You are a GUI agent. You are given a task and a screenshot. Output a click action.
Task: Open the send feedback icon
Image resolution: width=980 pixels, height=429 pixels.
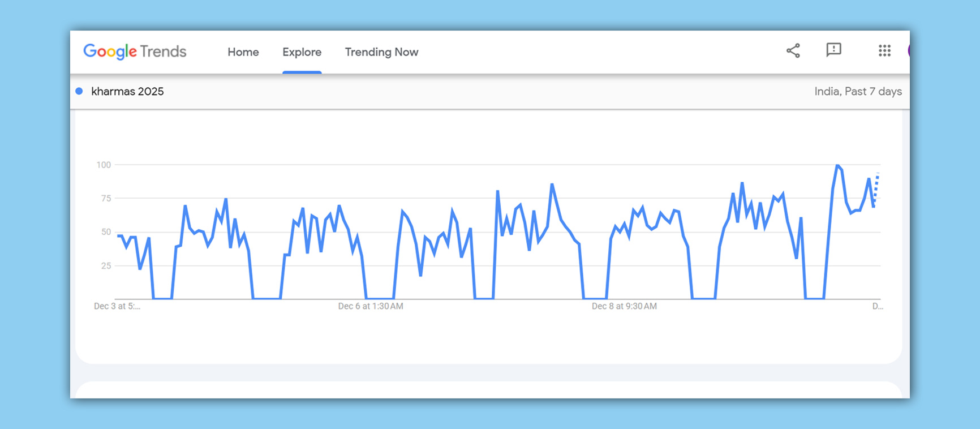point(833,50)
